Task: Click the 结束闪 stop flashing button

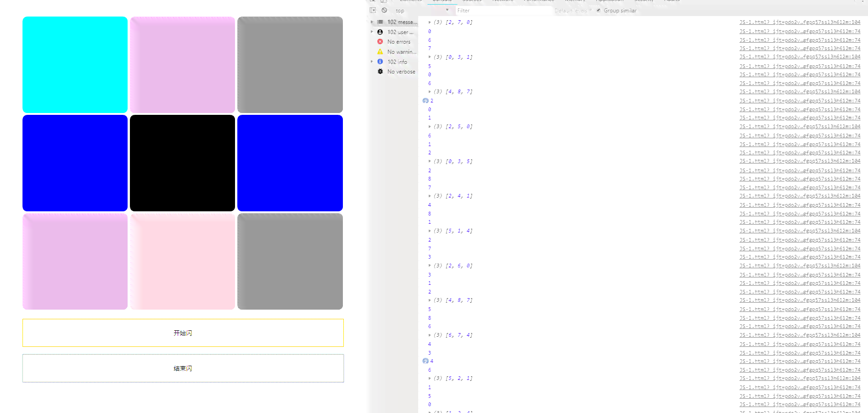Action: pos(183,368)
